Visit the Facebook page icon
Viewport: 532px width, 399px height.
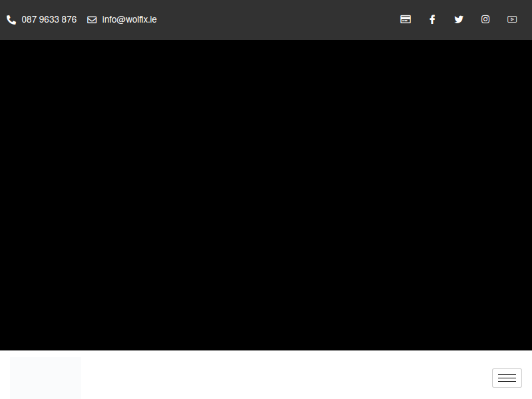pos(432,19)
